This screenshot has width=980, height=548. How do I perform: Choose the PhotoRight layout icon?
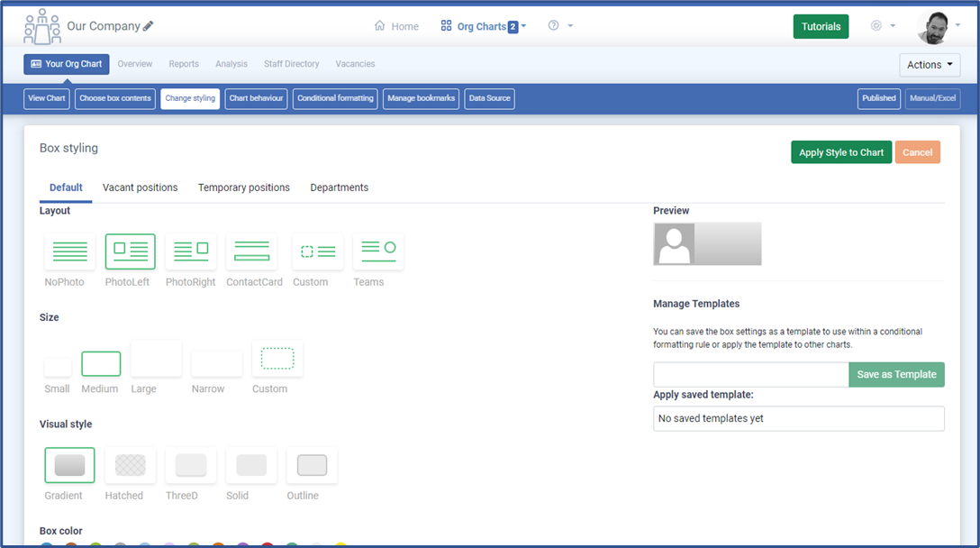tap(191, 251)
